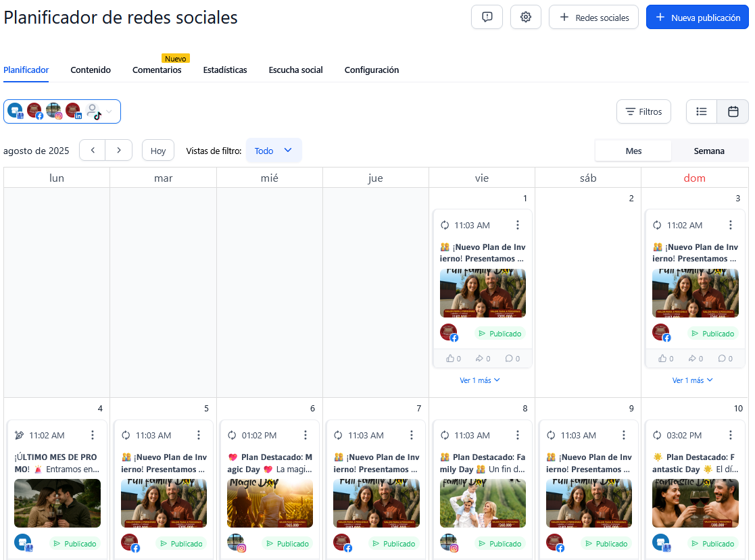Open the settings gear icon
755x560 pixels.
(x=525, y=18)
